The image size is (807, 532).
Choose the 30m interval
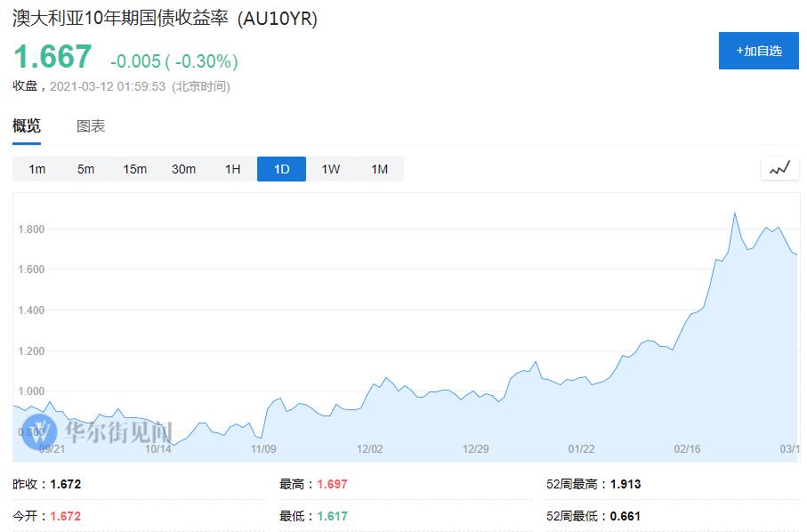[x=183, y=169]
